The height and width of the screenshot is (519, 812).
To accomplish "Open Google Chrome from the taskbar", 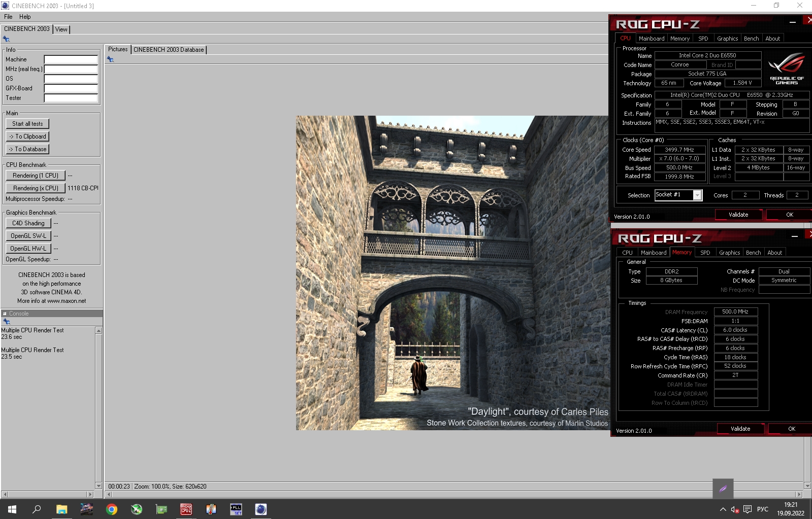I will coord(112,509).
